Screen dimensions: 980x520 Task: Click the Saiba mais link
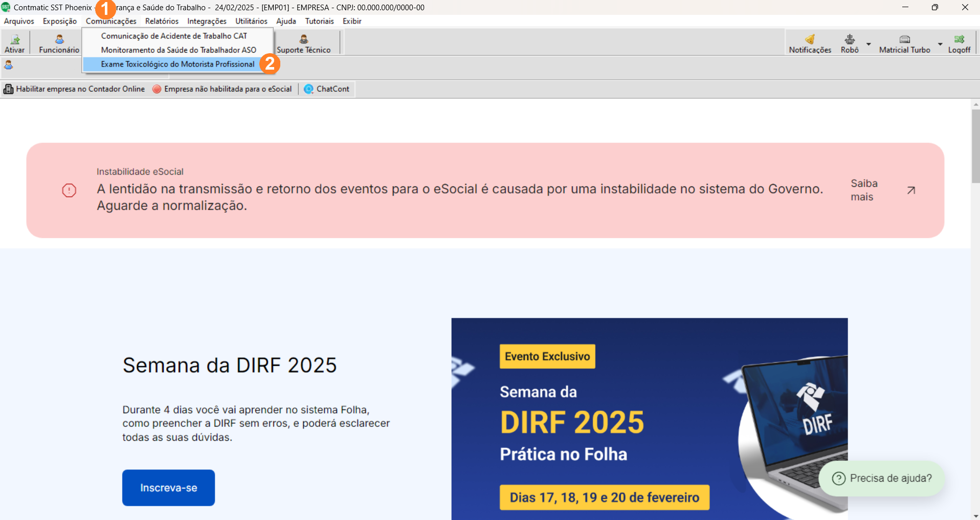coord(864,190)
